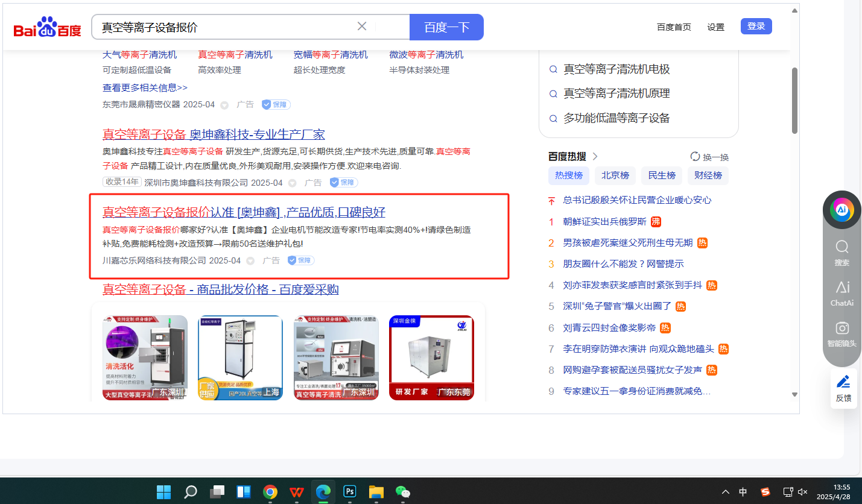Open 百度热搜 heading link

[567, 157]
